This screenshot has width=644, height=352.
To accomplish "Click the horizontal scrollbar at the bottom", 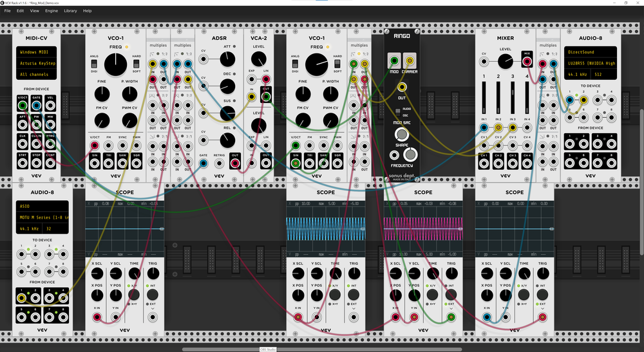I will coord(321,349).
